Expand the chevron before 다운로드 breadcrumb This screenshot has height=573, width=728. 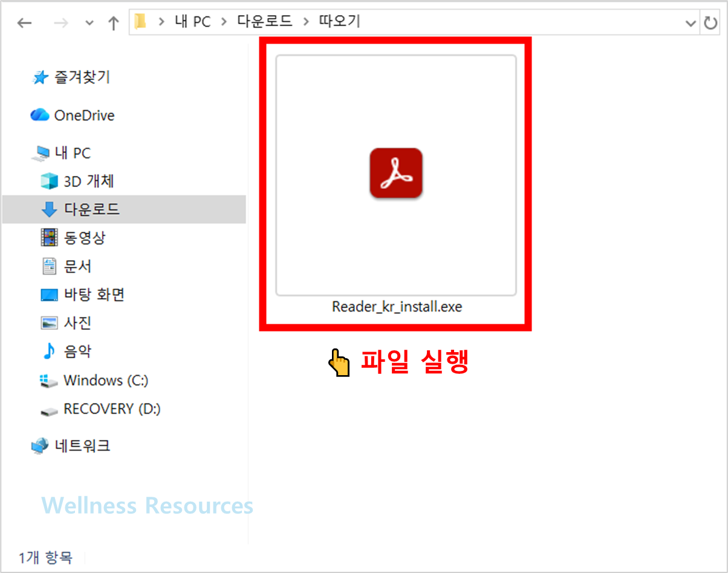224,22
